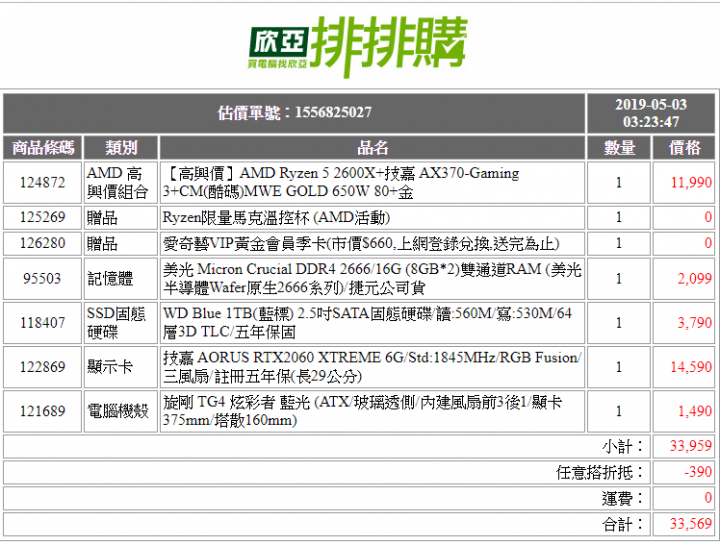This screenshot has width=720, height=545.
Task: Select barcode 125269 cell
Action: coord(43,217)
